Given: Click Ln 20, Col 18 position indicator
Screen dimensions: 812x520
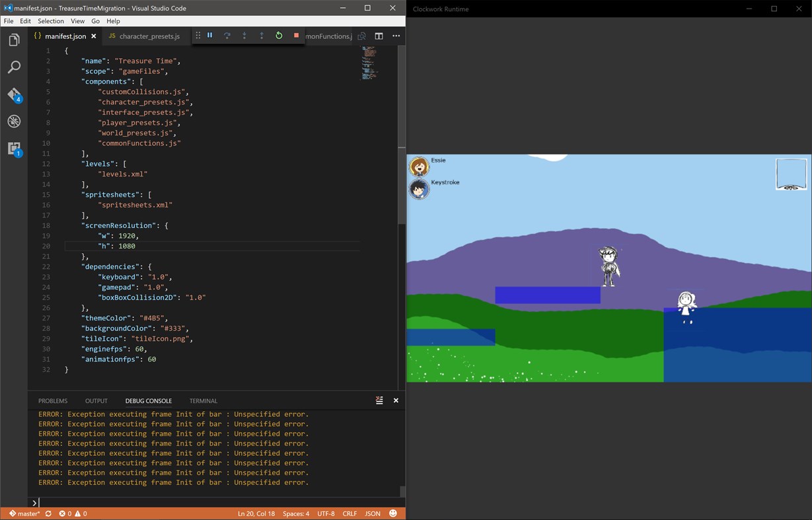Looking at the screenshot, I should tap(256, 513).
